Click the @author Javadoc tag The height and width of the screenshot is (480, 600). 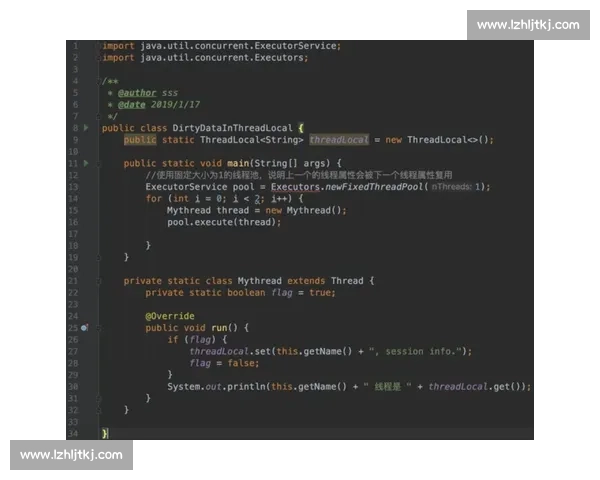pyautogui.click(x=137, y=93)
